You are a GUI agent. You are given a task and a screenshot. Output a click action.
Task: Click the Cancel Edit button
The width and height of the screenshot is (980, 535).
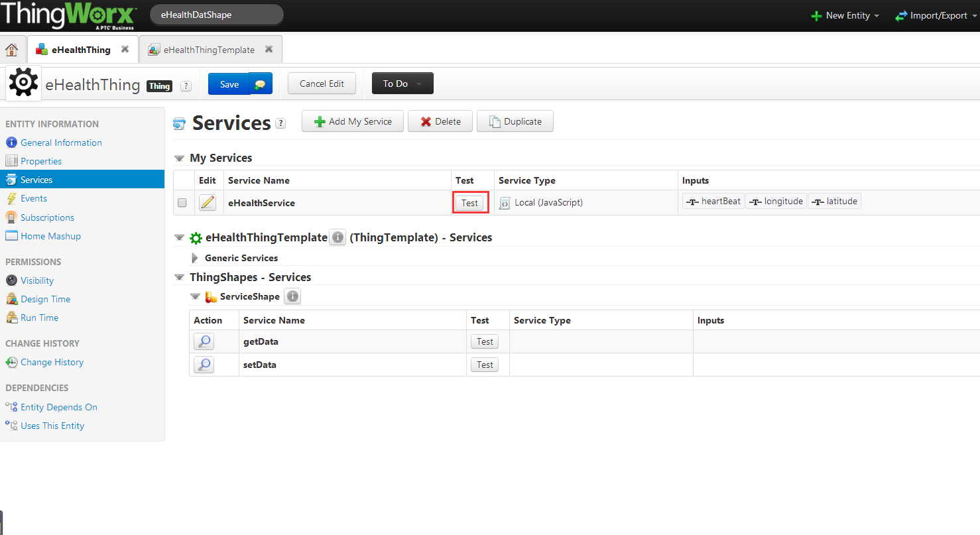click(x=322, y=84)
